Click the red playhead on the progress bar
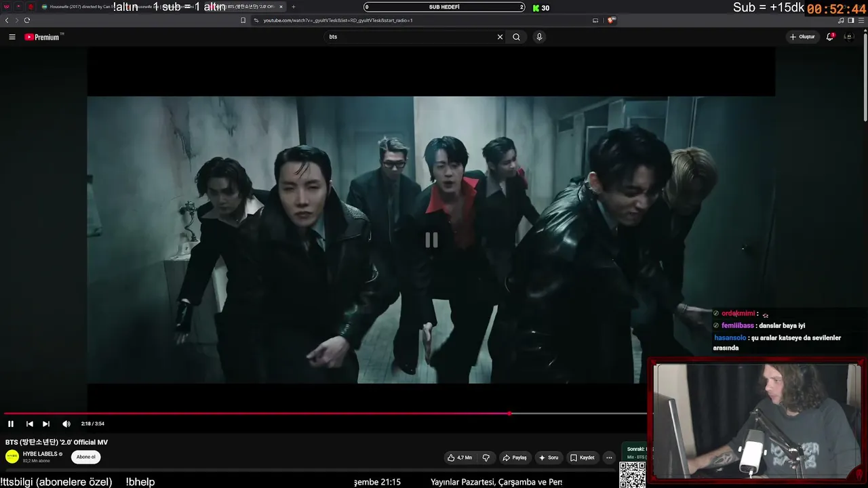Viewport: 868px width, 488px height. [x=509, y=413]
